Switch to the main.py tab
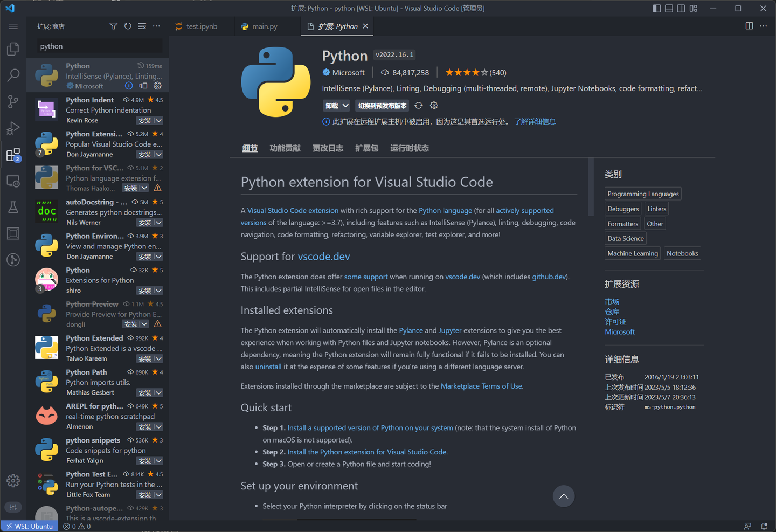 click(x=264, y=25)
